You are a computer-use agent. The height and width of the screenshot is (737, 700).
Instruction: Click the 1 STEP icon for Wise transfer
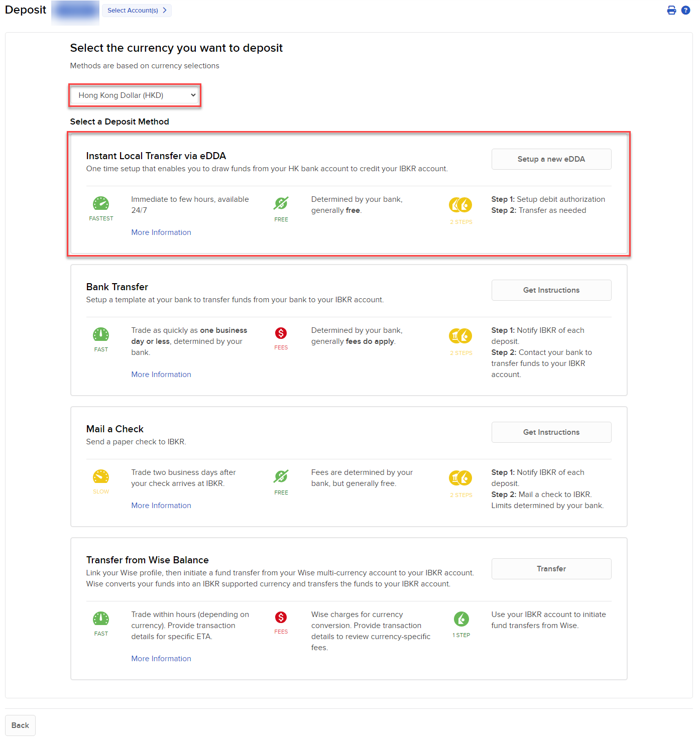(x=460, y=620)
